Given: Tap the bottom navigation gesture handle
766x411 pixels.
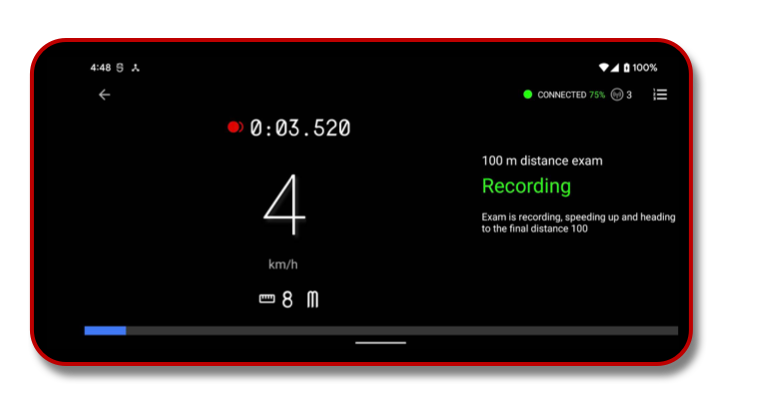Looking at the screenshot, I should click(381, 343).
